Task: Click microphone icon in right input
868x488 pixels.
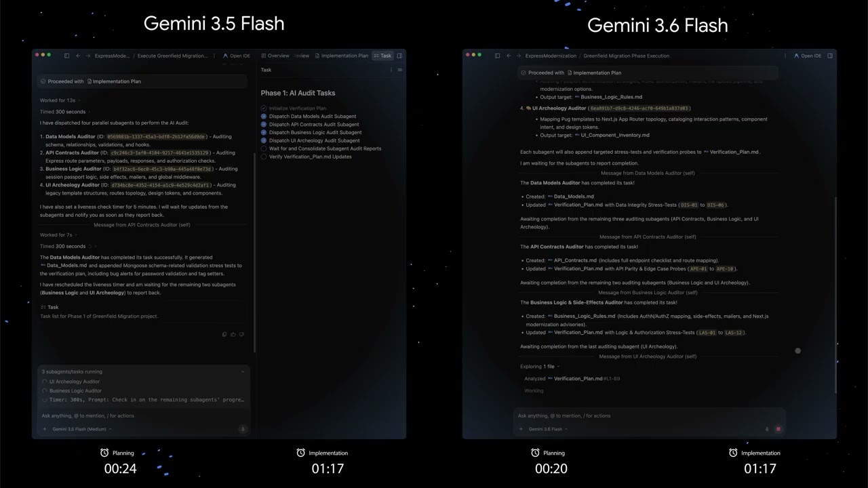Action: pos(767,429)
